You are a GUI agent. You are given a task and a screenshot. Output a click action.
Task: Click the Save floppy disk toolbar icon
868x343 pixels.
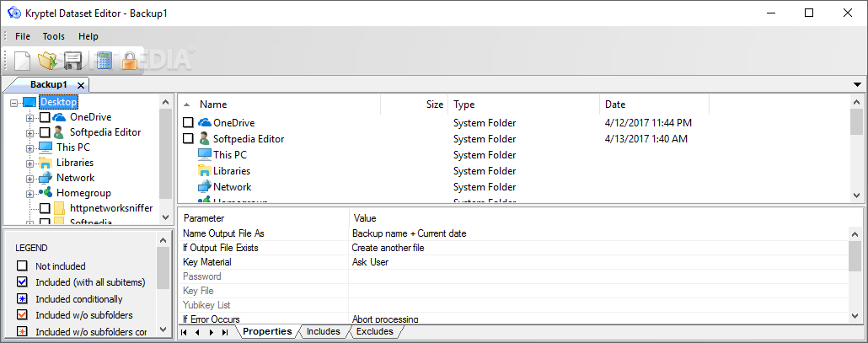(x=73, y=61)
